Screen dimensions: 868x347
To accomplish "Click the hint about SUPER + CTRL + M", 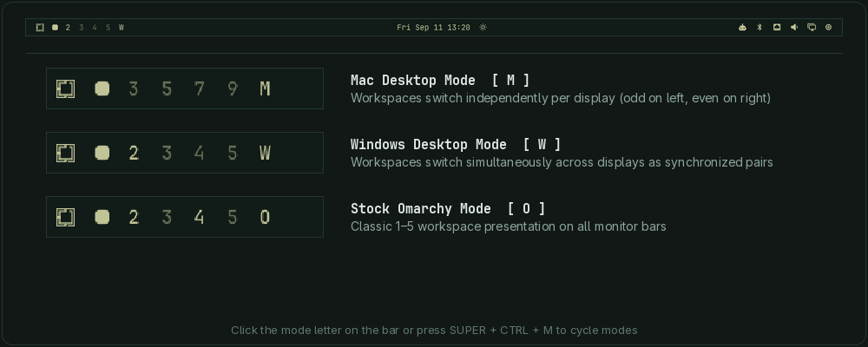I will pos(434,331).
